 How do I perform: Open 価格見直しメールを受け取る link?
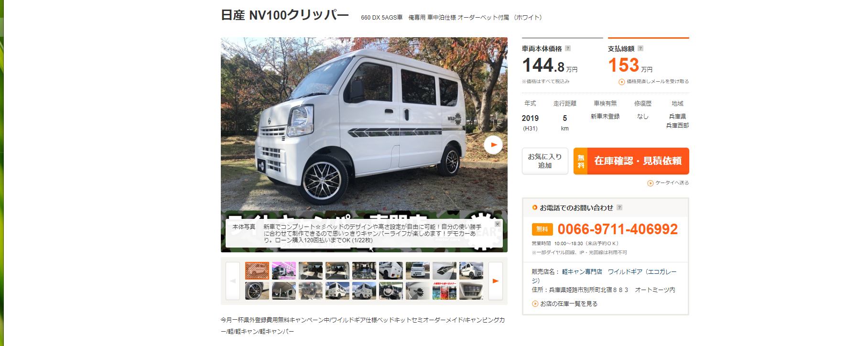tap(654, 82)
